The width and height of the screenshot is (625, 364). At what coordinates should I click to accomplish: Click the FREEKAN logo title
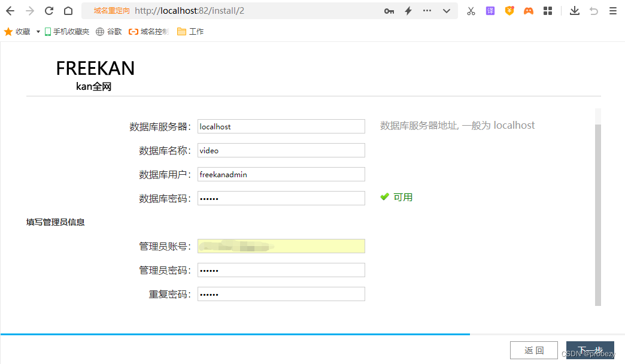click(x=95, y=68)
